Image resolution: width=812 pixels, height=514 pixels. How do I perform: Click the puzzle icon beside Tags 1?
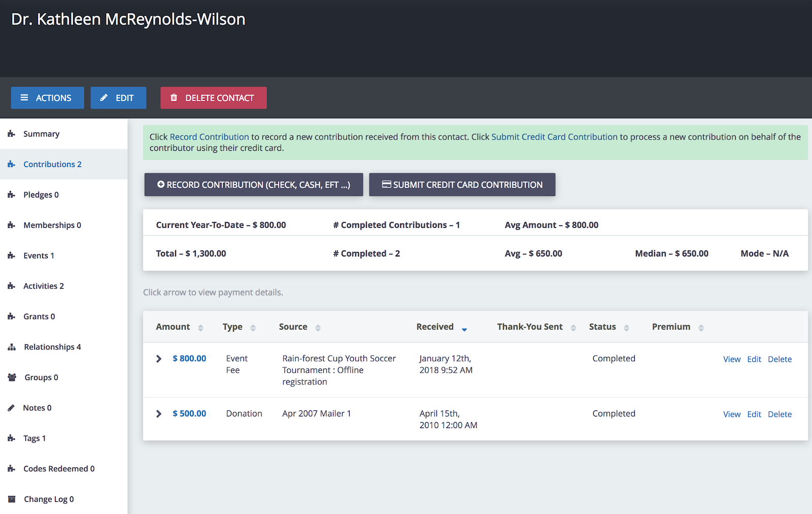pos(11,438)
